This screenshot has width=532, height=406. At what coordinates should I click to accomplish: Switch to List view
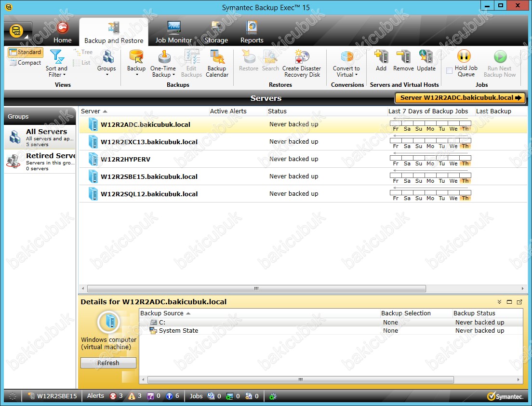pyautogui.click(x=82, y=63)
